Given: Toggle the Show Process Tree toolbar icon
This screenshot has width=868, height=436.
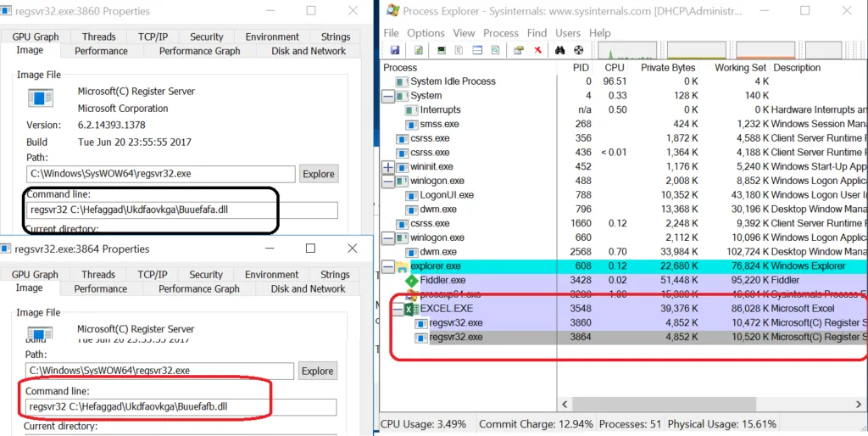Looking at the screenshot, I should coord(459,50).
